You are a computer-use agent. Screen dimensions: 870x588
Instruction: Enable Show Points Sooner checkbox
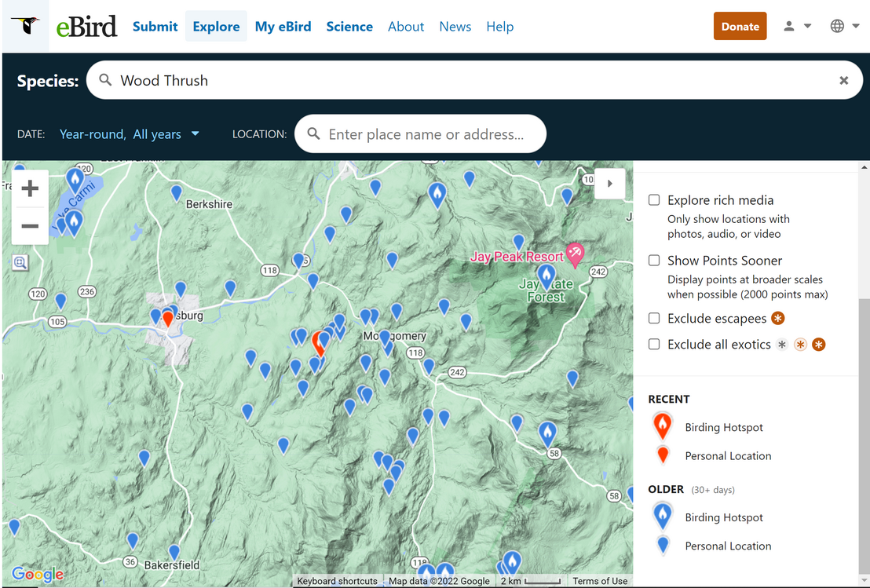click(654, 261)
